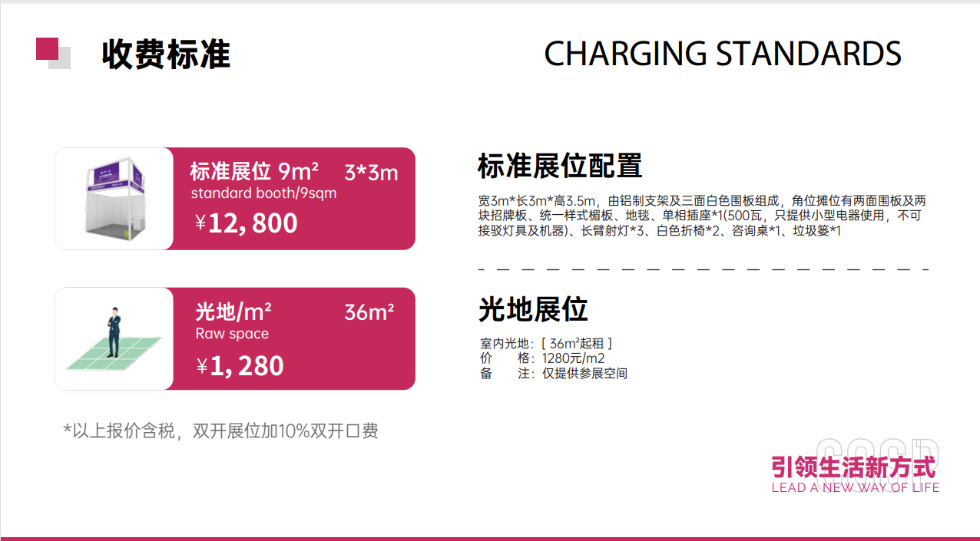The height and width of the screenshot is (541, 980).
Task: Click the standard booth thumbnail image
Action: coord(114,198)
